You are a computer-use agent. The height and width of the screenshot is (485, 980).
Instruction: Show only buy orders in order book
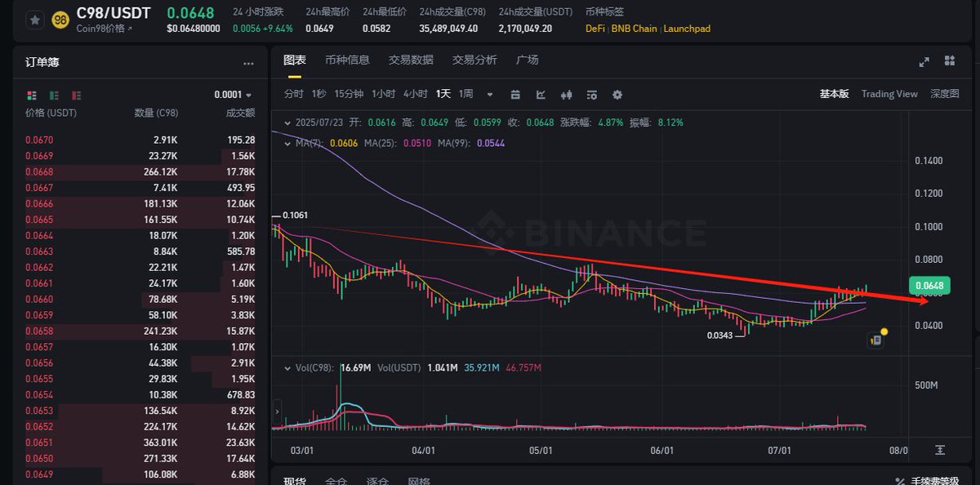click(54, 95)
